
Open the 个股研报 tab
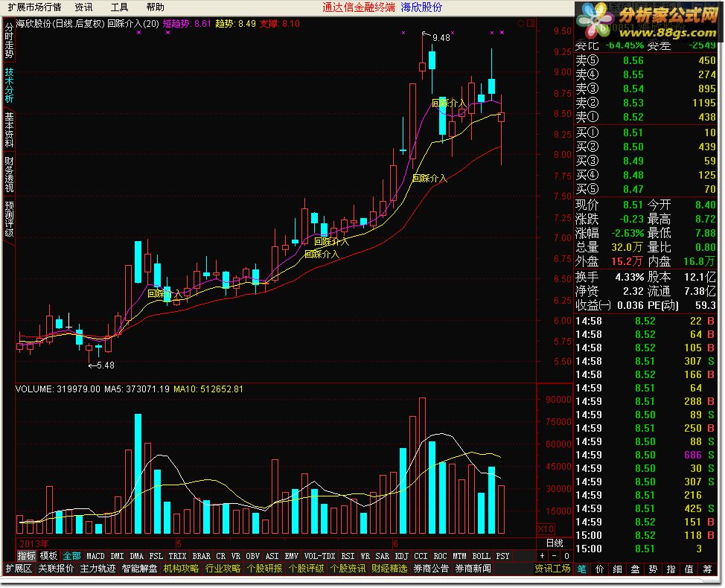pos(264,569)
